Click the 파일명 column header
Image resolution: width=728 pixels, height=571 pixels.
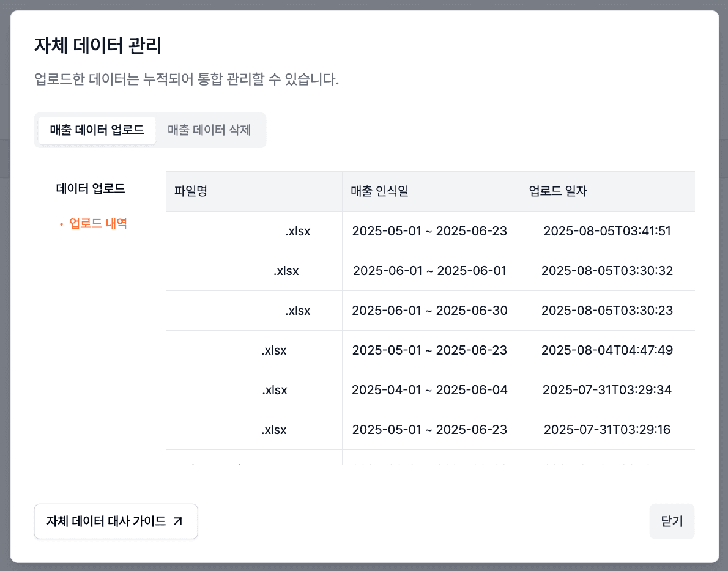tap(191, 191)
